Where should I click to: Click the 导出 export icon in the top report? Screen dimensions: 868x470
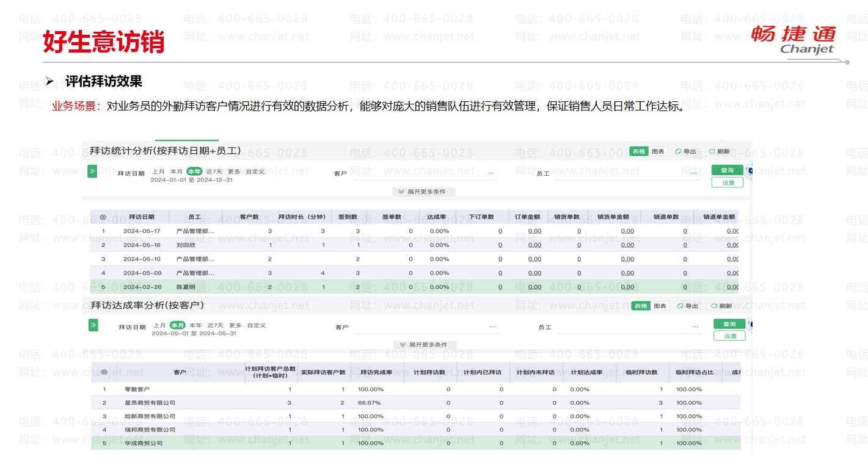(x=679, y=151)
